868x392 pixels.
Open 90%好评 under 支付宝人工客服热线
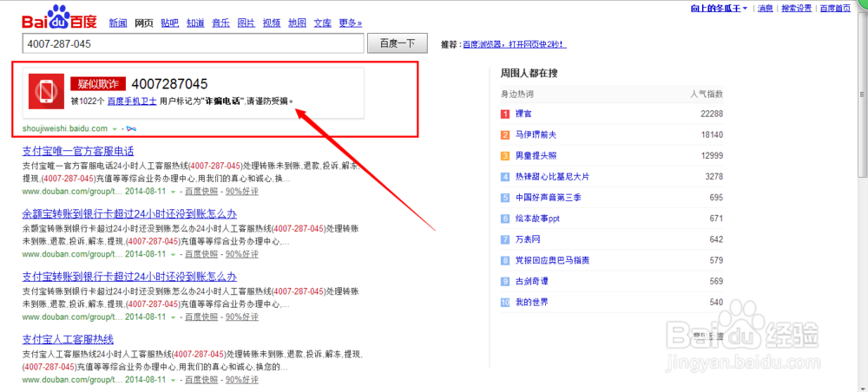coord(242,381)
